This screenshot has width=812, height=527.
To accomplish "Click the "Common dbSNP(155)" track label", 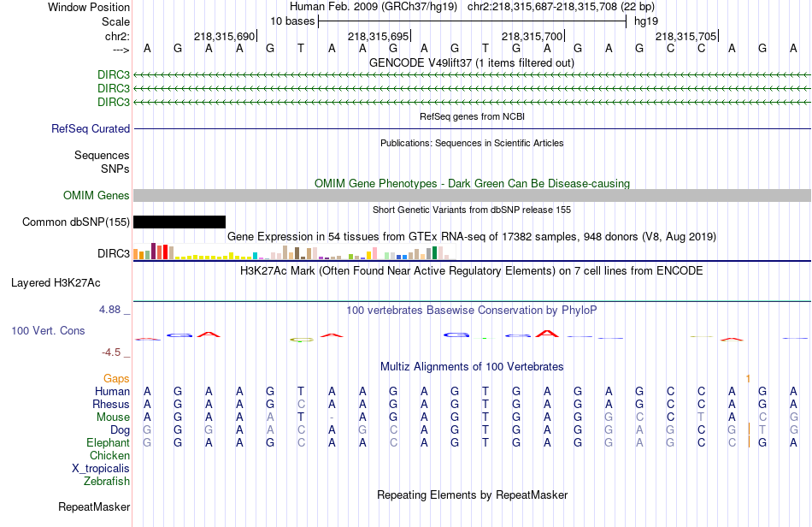I will [76, 222].
